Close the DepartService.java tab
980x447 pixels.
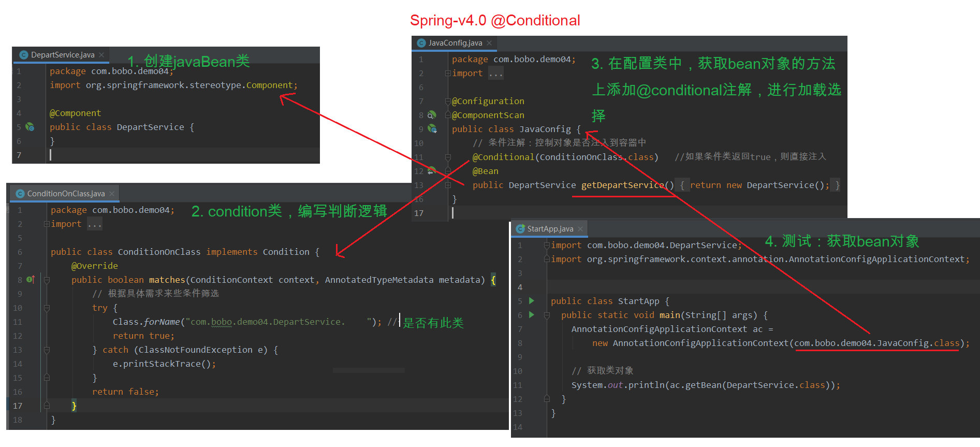pyautogui.click(x=101, y=55)
